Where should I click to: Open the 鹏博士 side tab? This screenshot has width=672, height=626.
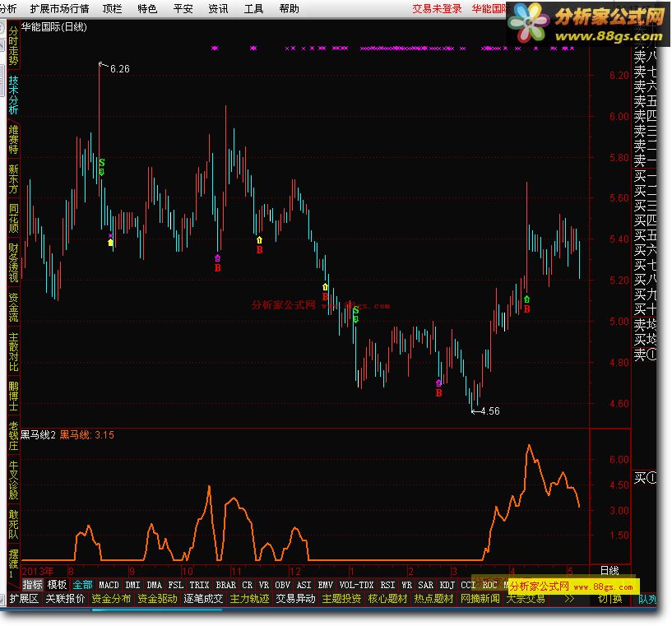click(13, 396)
